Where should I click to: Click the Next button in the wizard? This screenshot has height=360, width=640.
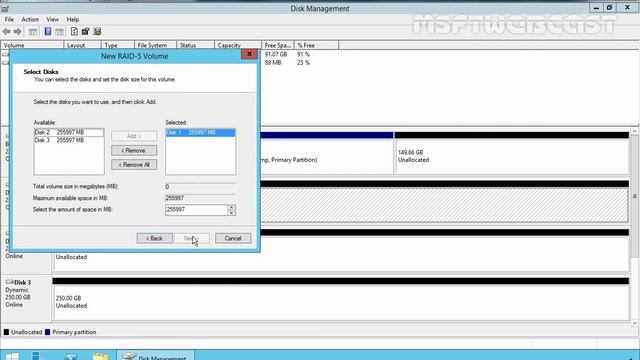[192, 238]
